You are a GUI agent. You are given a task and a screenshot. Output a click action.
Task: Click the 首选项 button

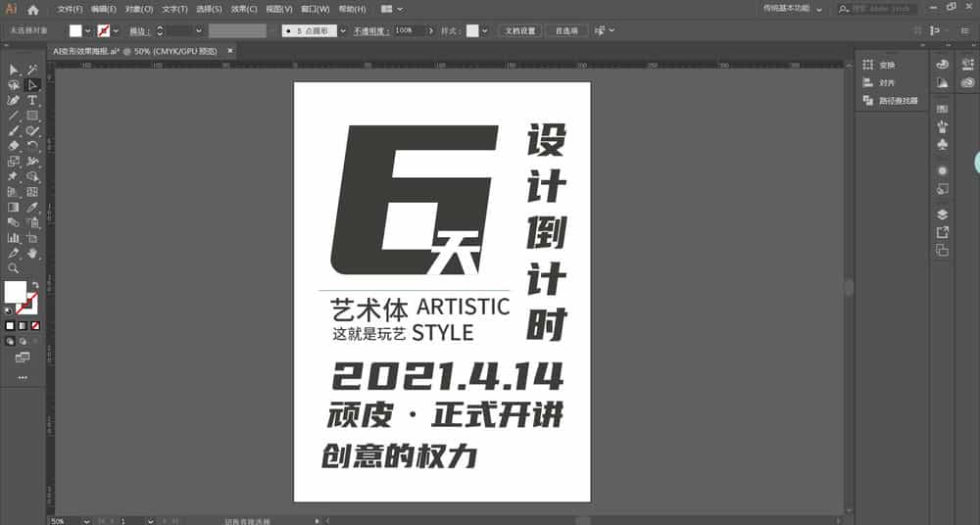(x=566, y=30)
